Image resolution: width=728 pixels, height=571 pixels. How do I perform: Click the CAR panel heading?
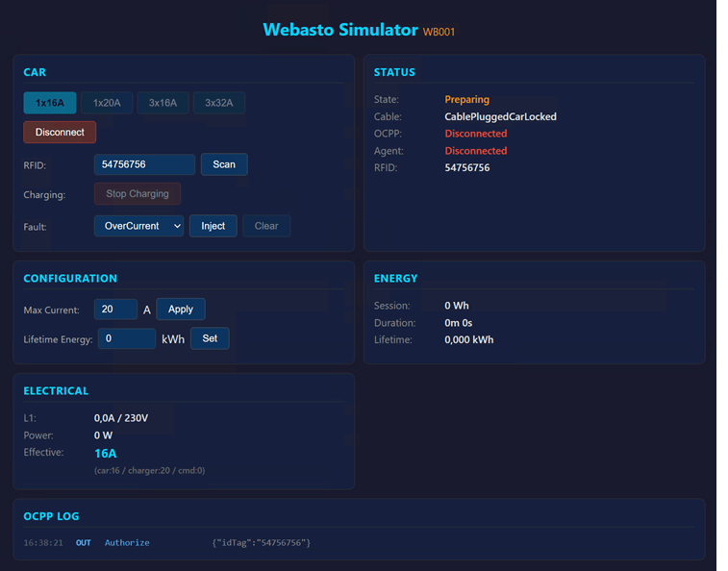coord(35,72)
